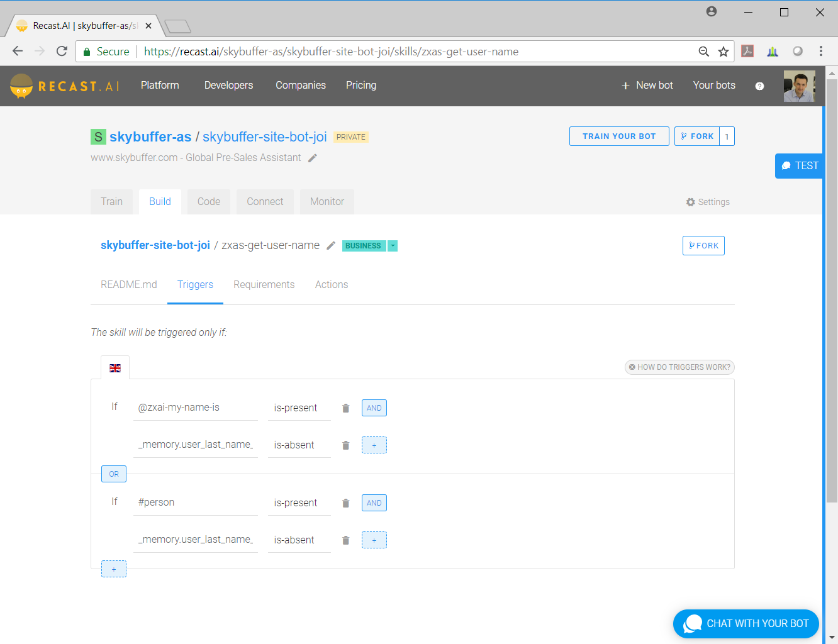Click CHAT WITH YOUR BOT
Viewport: 838px width, 644px height.
746,624
